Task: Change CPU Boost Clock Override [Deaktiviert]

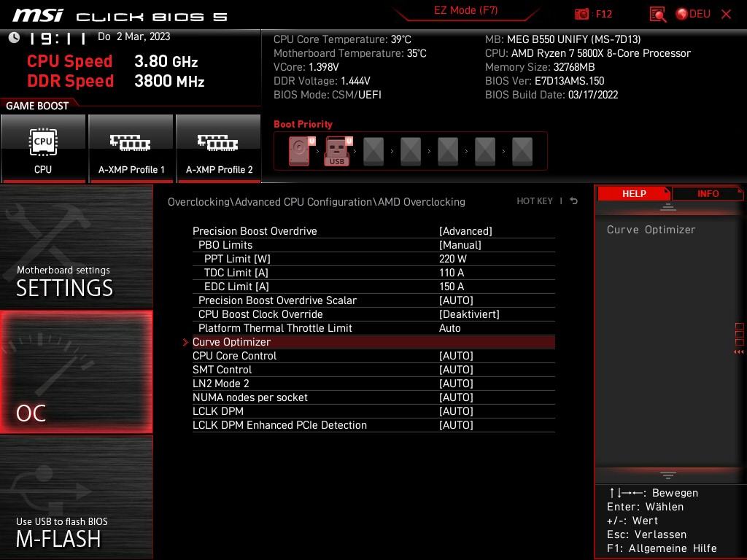Action: [469, 314]
